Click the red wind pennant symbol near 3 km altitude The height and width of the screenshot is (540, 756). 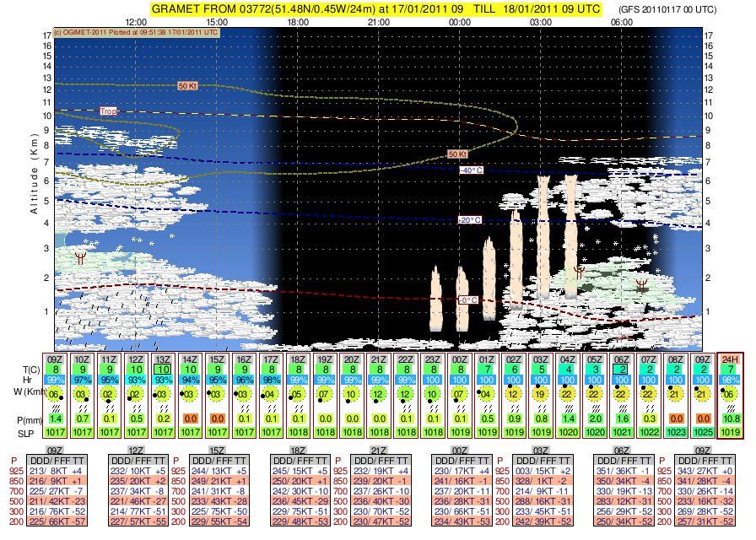pyautogui.click(x=79, y=257)
